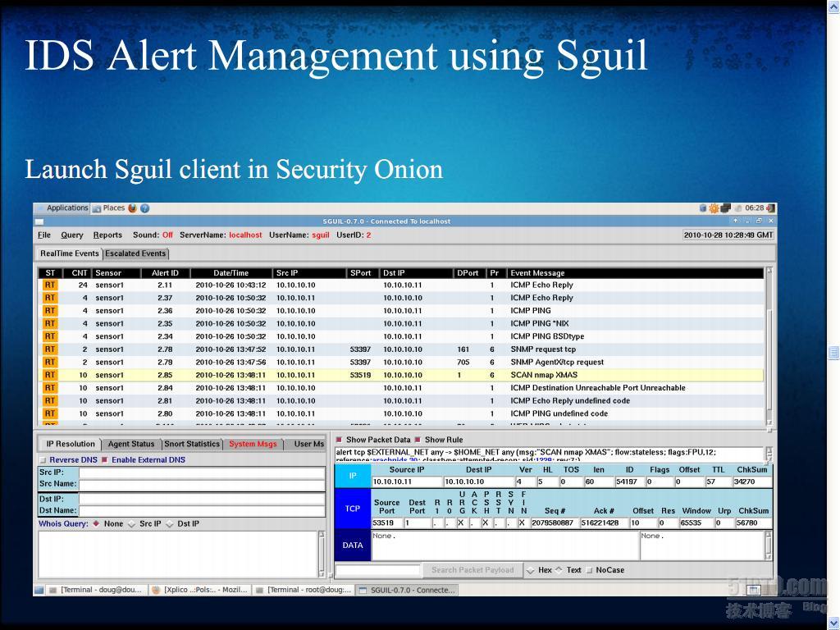
Task: Click the clock showing 06:28
Action: tap(755, 208)
